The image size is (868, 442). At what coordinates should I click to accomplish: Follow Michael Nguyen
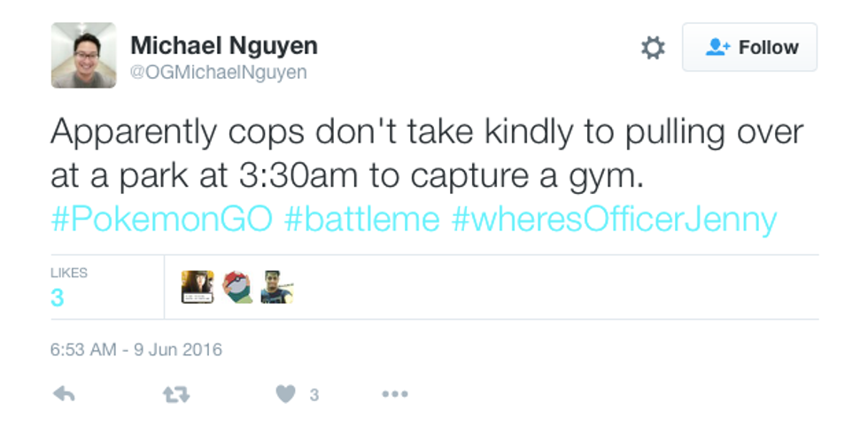749,48
